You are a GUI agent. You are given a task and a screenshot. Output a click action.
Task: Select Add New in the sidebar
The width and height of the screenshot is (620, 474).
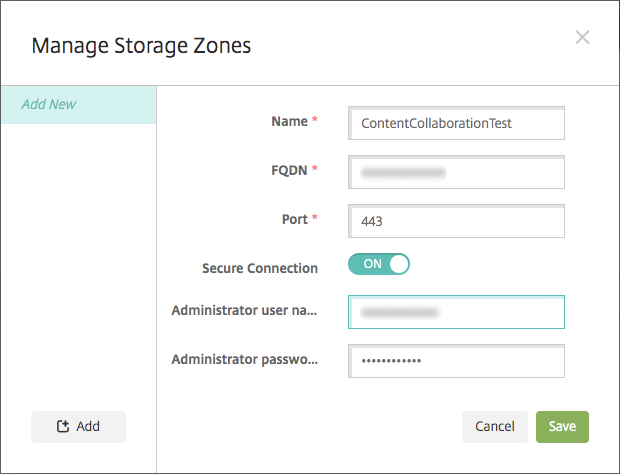click(49, 104)
